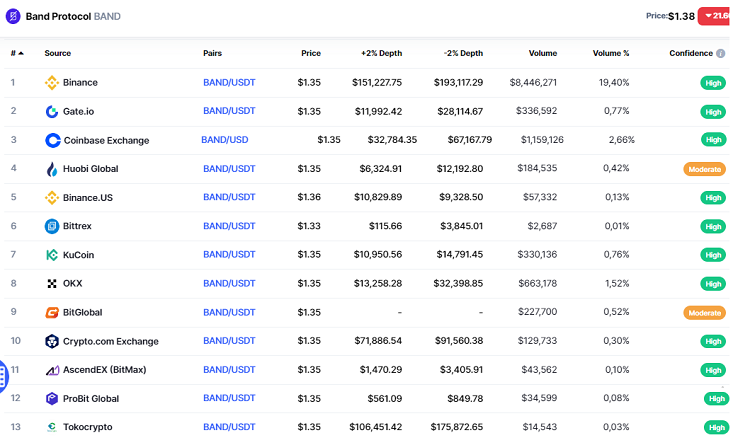This screenshot has width=750, height=445.
Task: Open the BAND/USD pair for Coinbase
Action: click(x=224, y=140)
